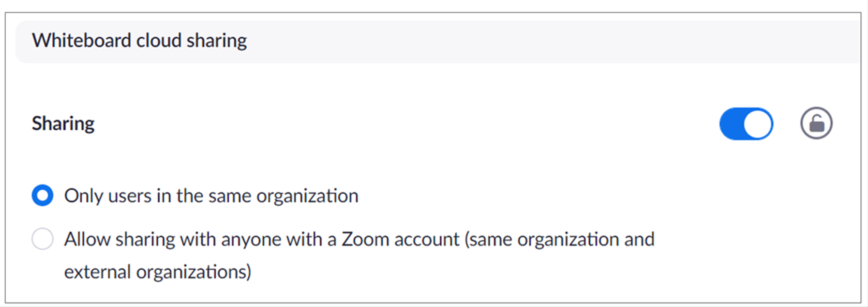Lock the Sharing setting with the padlock

(816, 123)
